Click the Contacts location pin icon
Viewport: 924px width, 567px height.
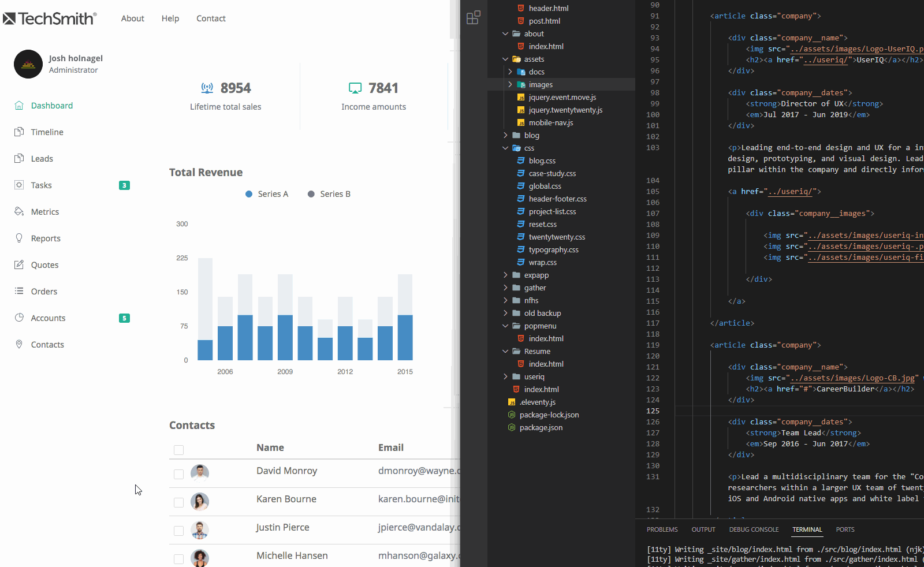point(19,345)
